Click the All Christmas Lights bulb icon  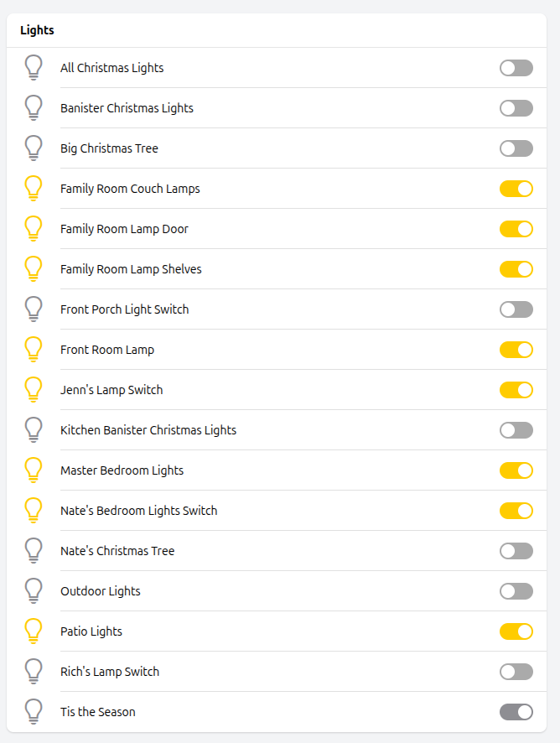click(x=34, y=68)
